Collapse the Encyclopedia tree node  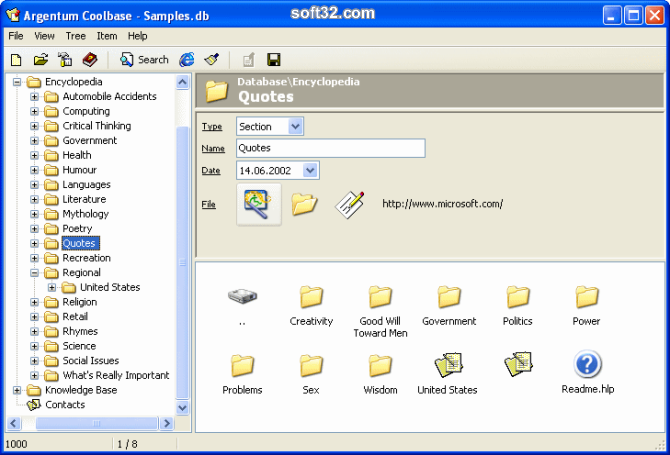(x=17, y=82)
